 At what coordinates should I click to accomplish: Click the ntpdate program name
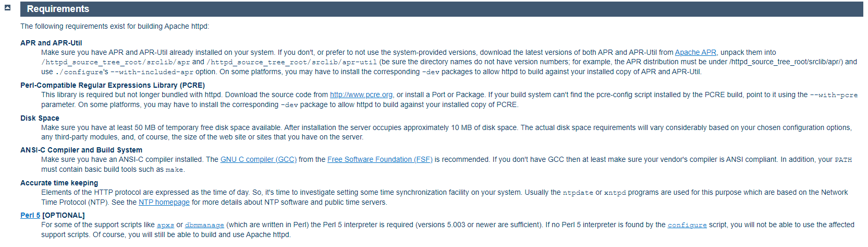578,193
